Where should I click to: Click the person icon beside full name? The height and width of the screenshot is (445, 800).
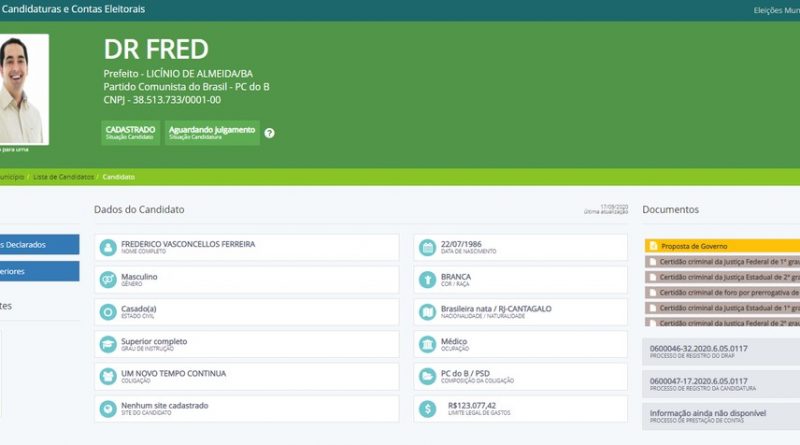coord(108,246)
